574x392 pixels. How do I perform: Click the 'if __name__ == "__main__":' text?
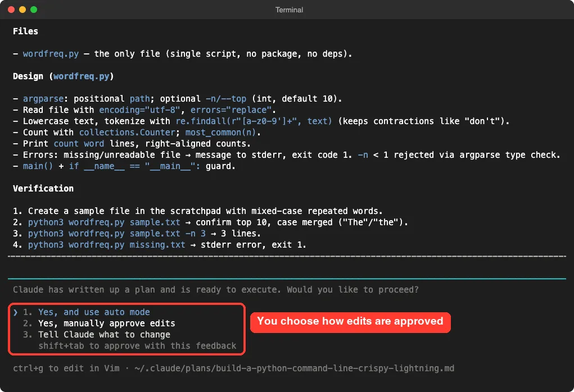click(x=134, y=166)
